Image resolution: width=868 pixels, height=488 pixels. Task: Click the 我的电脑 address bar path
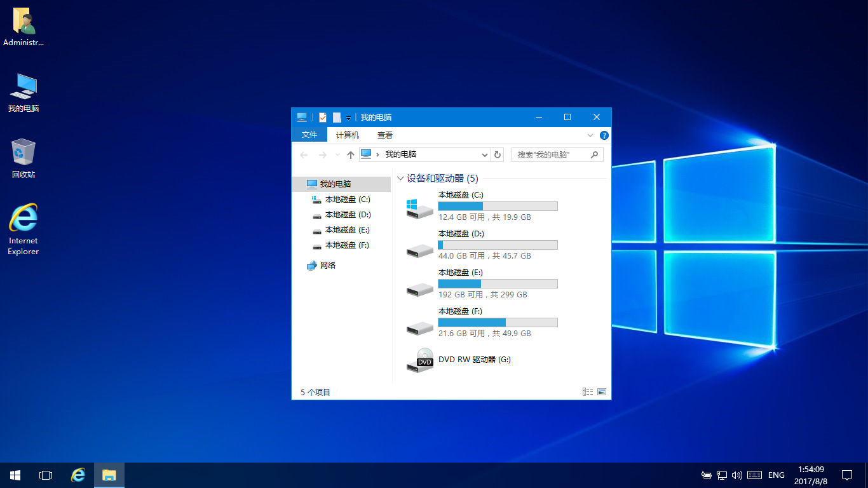click(x=401, y=154)
